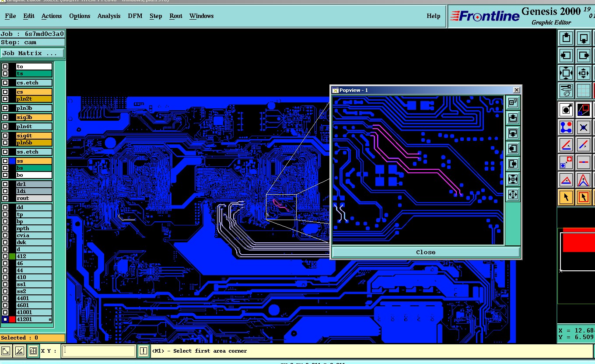Select the red and blue squares tool
Screen dimensions: 595x364
[584, 110]
